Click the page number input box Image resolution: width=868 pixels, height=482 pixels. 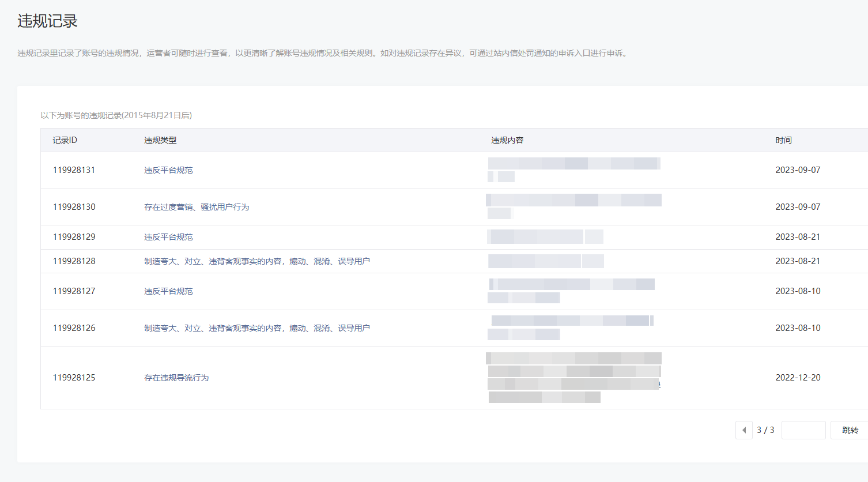click(x=803, y=430)
